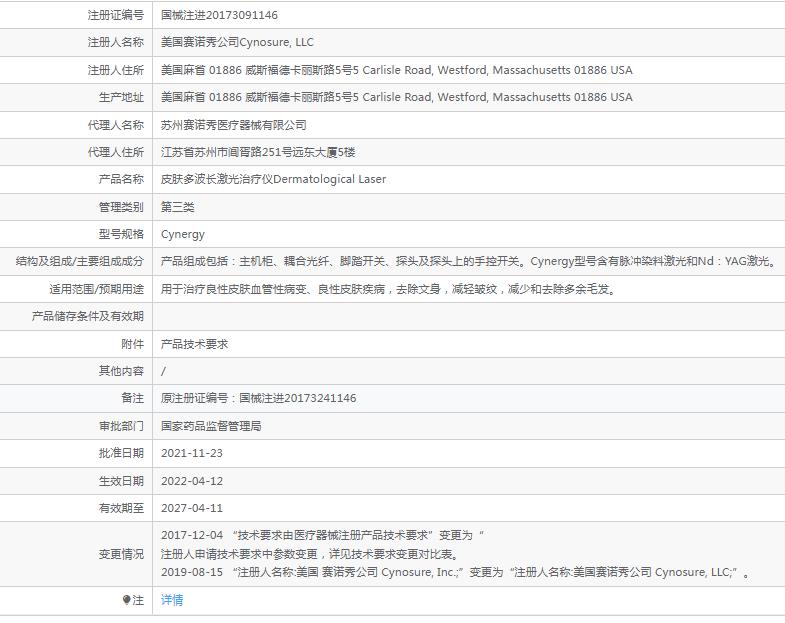Click the 2019-08-15 change record line
Image resolution: width=785 pixels, height=623 pixels.
[x=456, y=572]
